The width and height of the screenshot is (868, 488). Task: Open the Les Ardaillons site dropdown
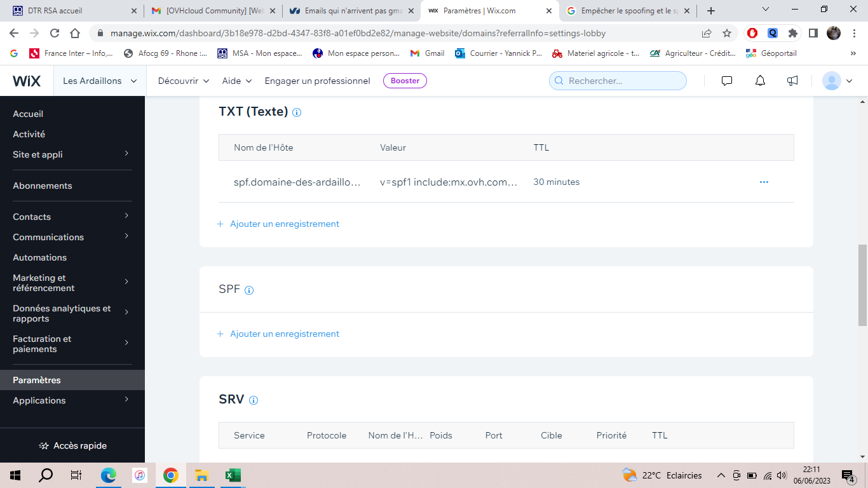100,81
